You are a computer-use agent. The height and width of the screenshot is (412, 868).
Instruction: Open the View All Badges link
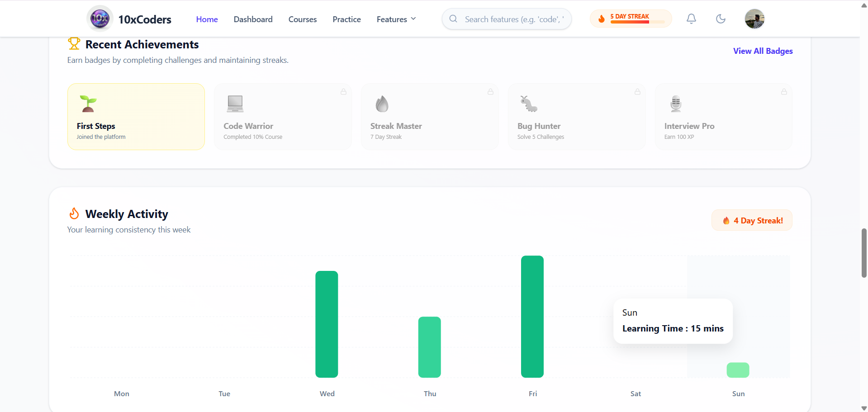[763, 51]
